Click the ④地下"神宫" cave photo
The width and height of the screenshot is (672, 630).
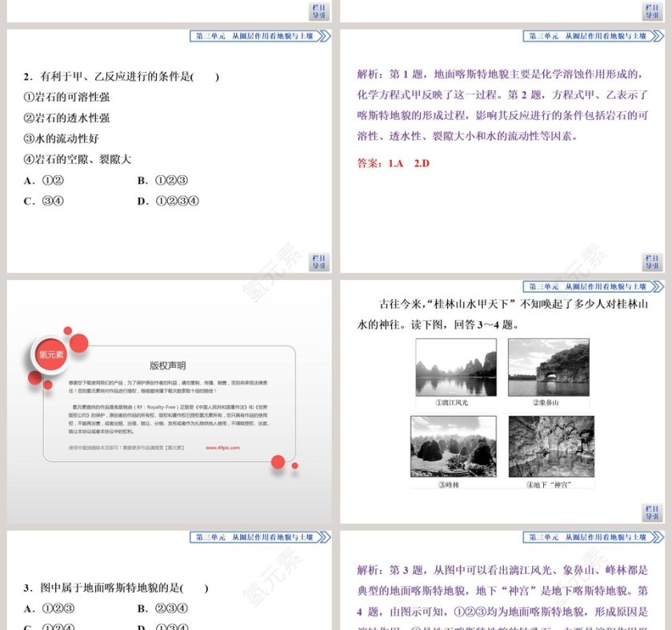click(551, 447)
